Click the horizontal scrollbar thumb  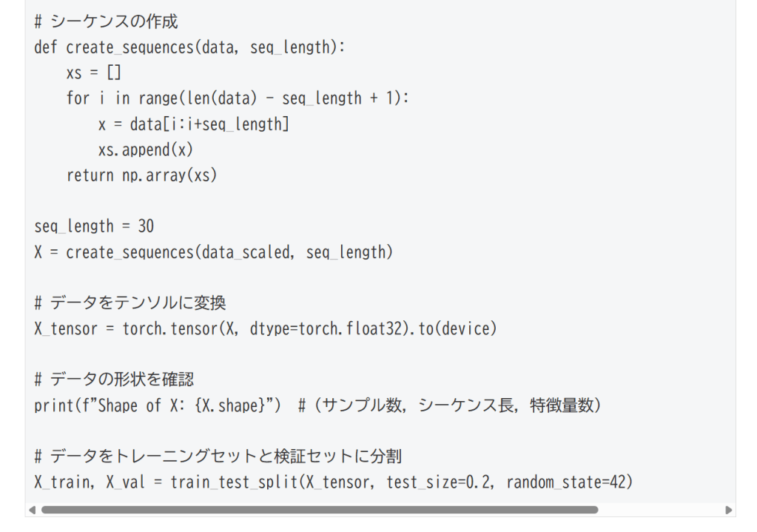coord(318,510)
